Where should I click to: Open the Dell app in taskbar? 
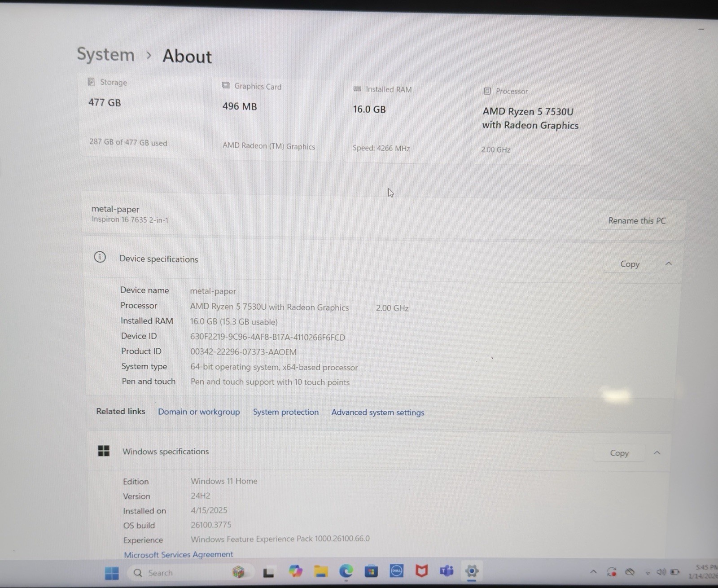coord(396,571)
